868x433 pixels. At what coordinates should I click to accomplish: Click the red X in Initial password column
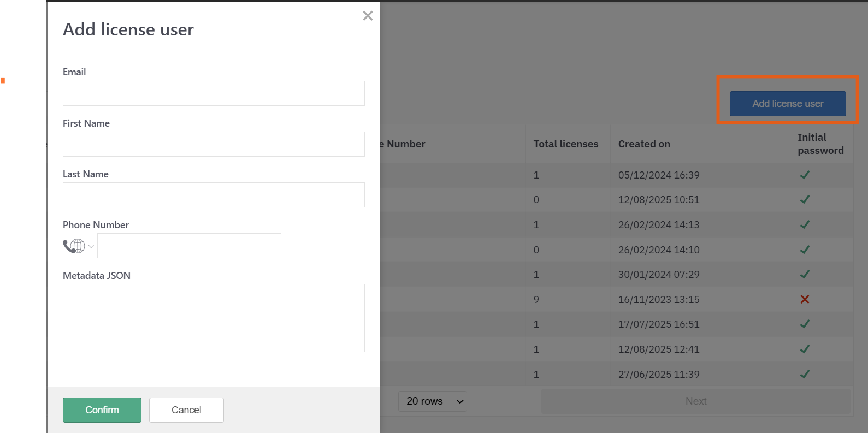click(x=805, y=299)
